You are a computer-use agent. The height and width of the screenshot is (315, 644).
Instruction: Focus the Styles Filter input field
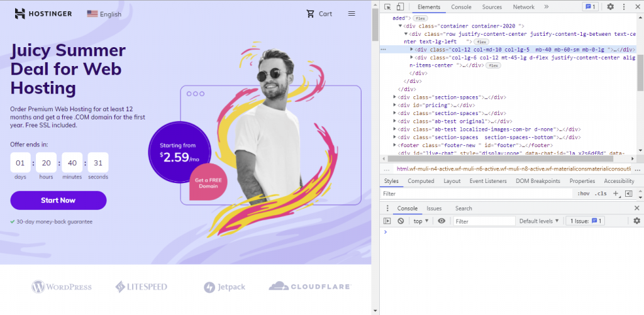tap(477, 194)
